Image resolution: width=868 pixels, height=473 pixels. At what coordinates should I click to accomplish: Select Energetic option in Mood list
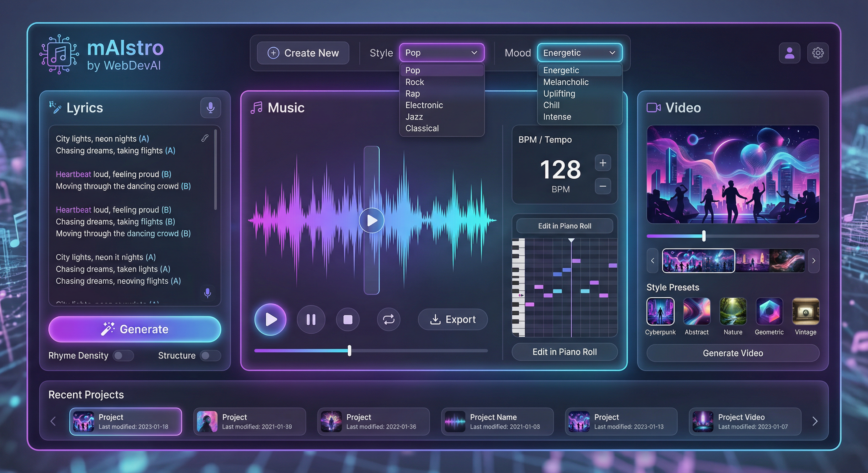click(579, 70)
